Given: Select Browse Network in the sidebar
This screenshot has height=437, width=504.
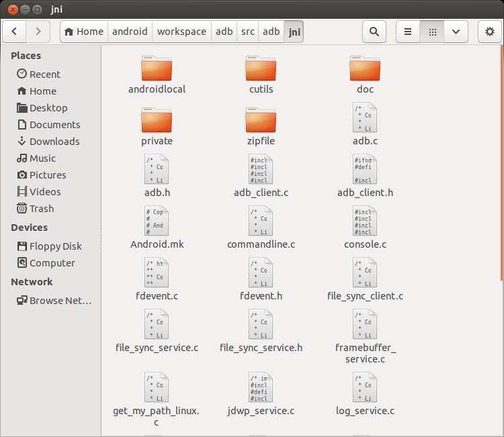Looking at the screenshot, I should pos(54,301).
